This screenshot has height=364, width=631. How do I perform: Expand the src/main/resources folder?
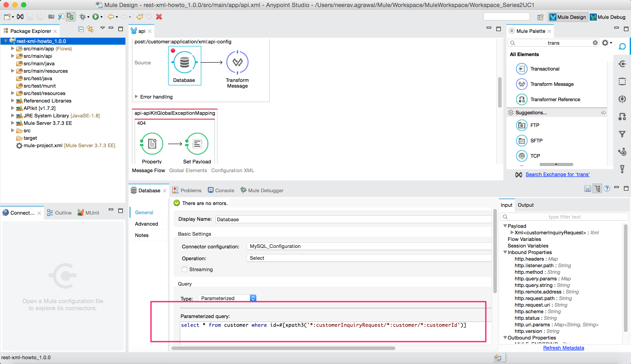[12, 71]
